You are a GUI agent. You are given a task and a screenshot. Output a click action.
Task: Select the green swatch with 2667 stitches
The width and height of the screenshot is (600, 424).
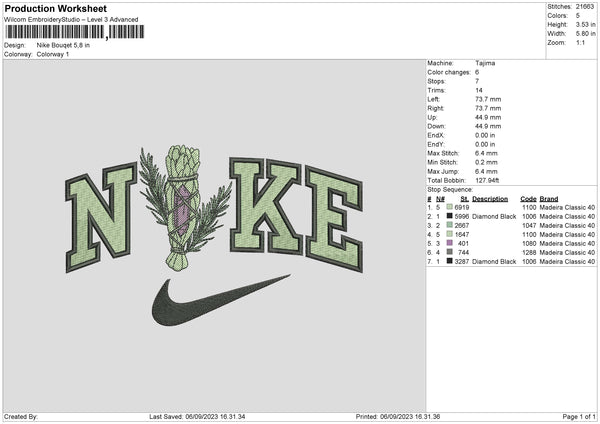coord(450,225)
